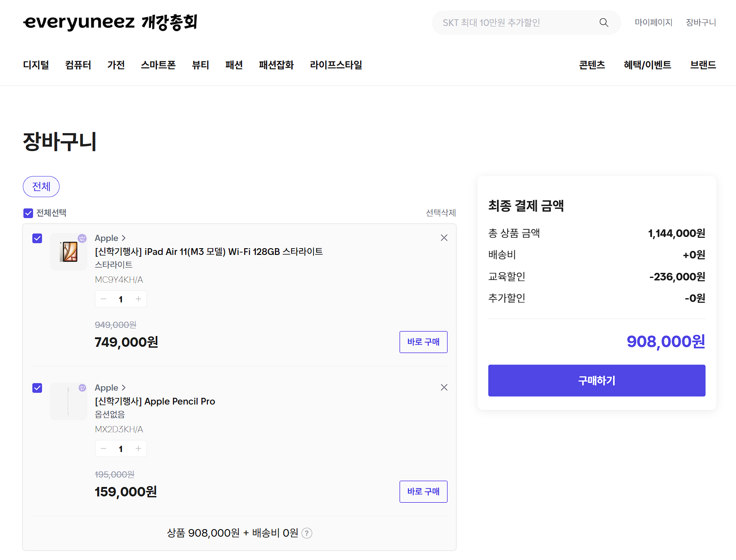Uncheck the Apple Pencil Pro checkbox

(x=37, y=388)
